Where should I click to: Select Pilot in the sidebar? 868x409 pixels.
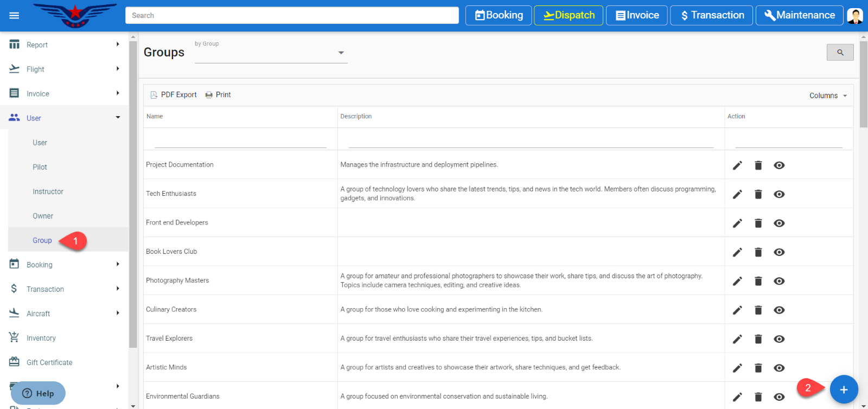(40, 167)
